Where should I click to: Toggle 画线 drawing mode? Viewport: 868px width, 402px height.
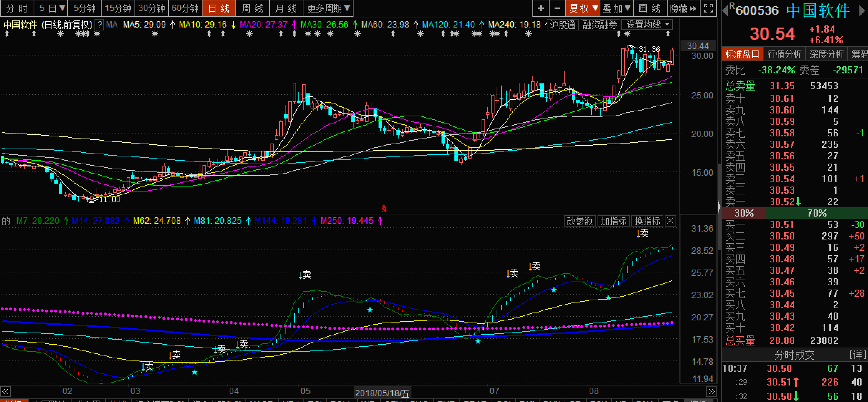(649, 8)
